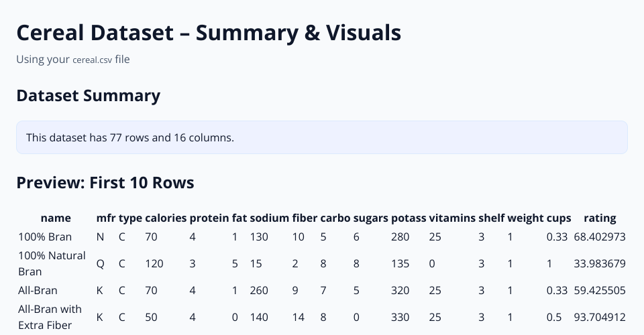Click the 'potass' column header
The height and width of the screenshot is (335, 644).
tap(409, 218)
